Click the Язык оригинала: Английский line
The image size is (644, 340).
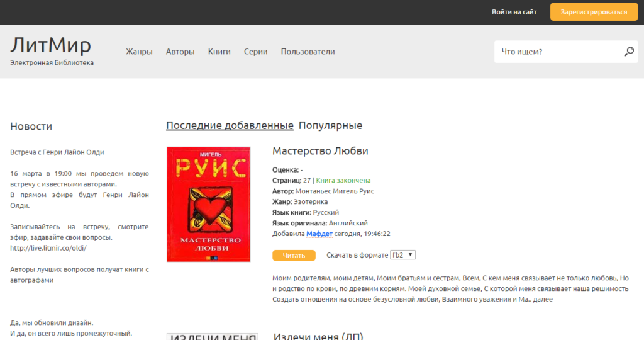(320, 223)
